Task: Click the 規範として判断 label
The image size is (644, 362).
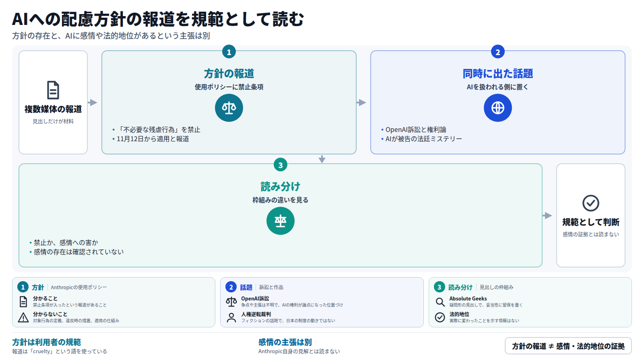Action: [591, 222]
